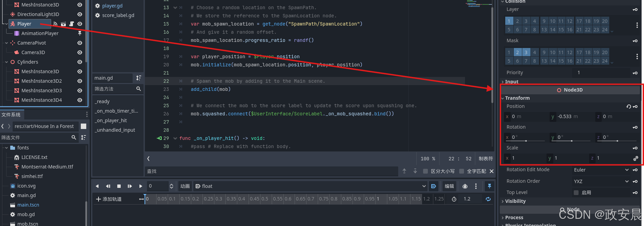Hide the Camera3D node

point(80,52)
